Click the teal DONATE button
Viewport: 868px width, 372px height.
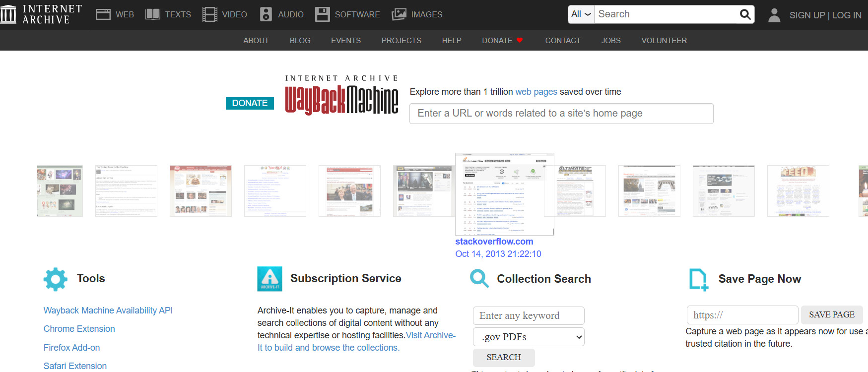pyautogui.click(x=250, y=103)
